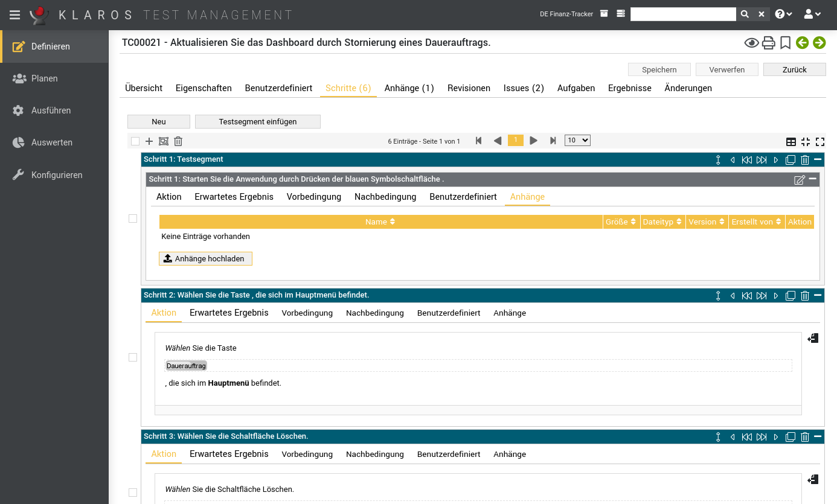
Task: Insert parameter icon beside Schritt 3 editor
Action: (813, 480)
